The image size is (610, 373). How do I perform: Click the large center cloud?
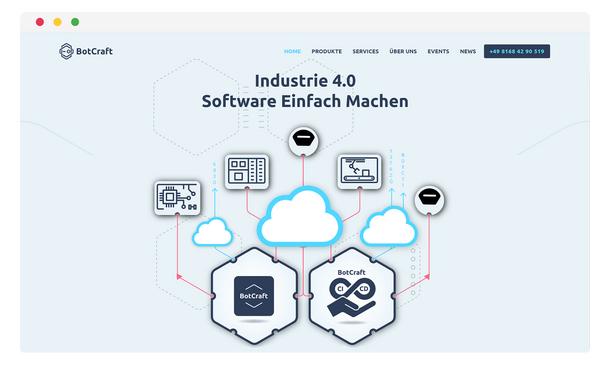click(x=300, y=216)
